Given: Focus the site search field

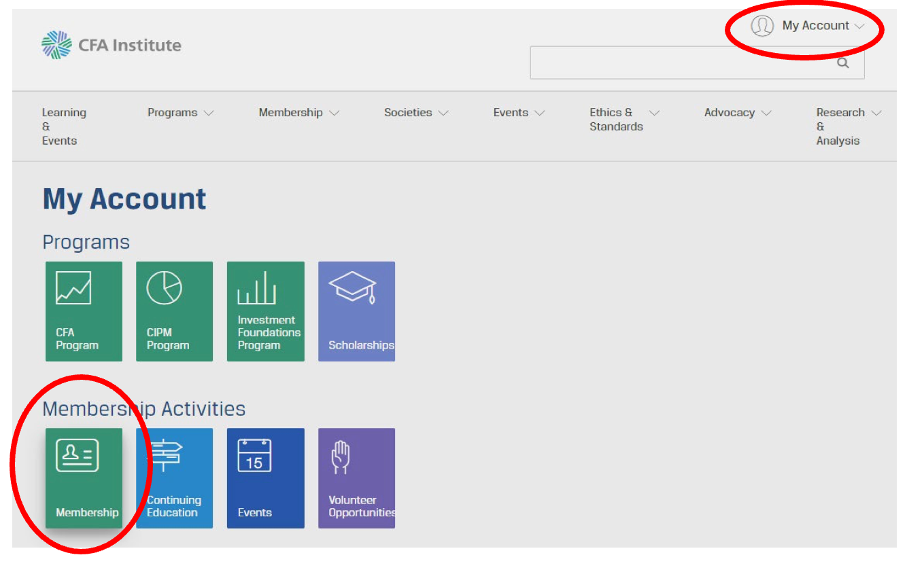Looking at the screenshot, I should click(697, 63).
